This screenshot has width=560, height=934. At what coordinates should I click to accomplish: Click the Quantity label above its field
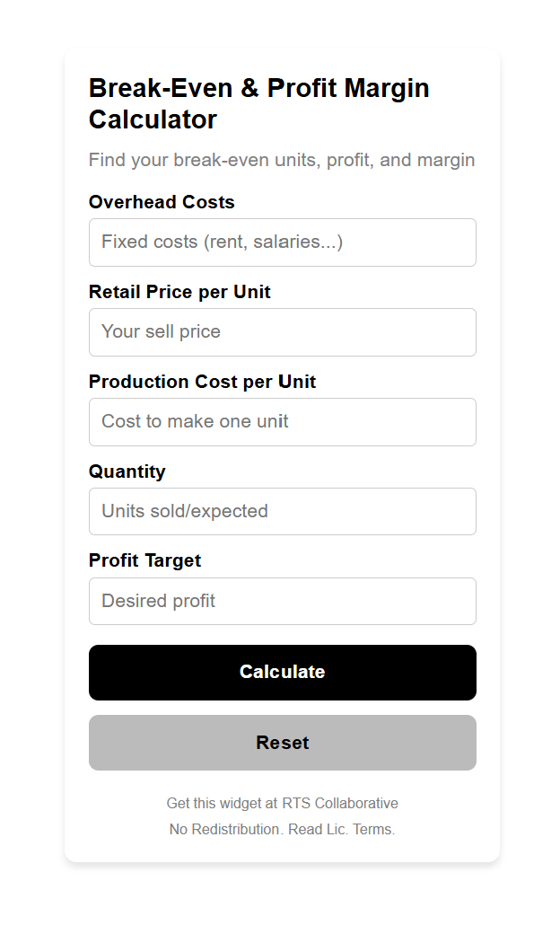[x=127, y=471]
